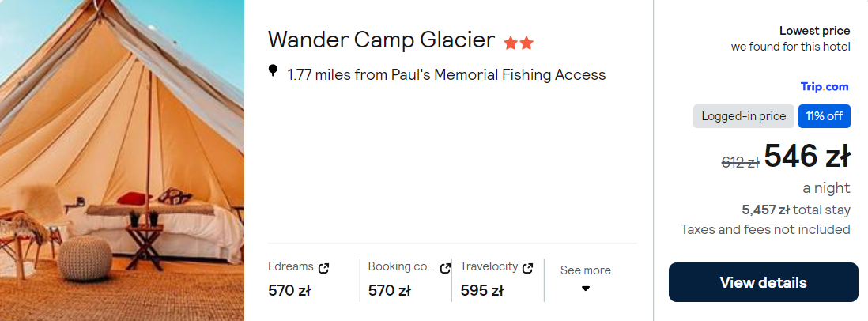The width and height of the screenshot is (868, 321).
Task: Click the tent hotel photo
Action: tap(122, 160)
